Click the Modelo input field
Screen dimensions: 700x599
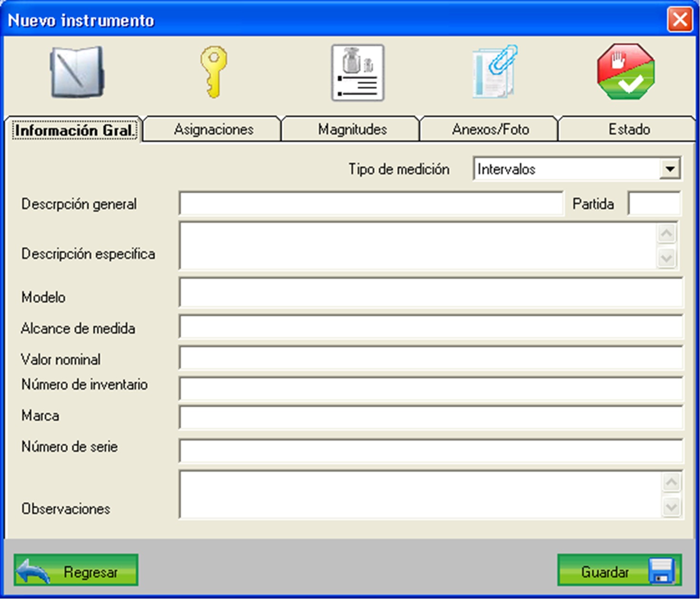click(x=431, y=293)
